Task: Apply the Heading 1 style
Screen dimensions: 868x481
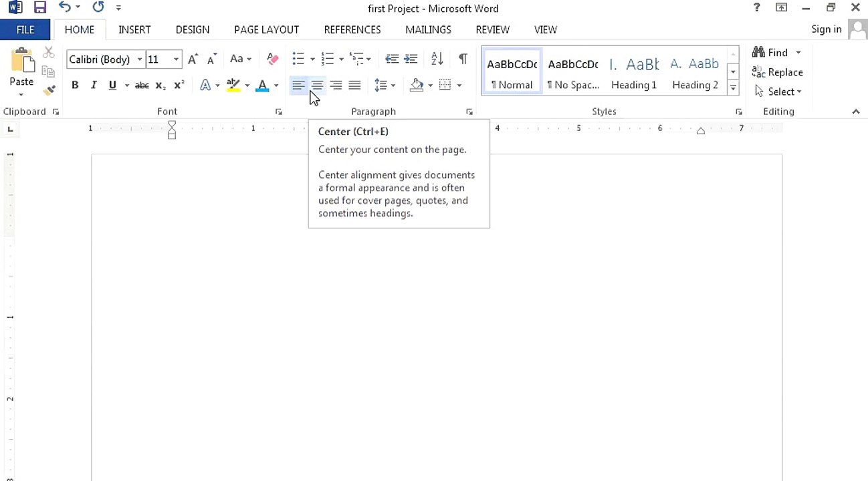Action: [634, 72]
